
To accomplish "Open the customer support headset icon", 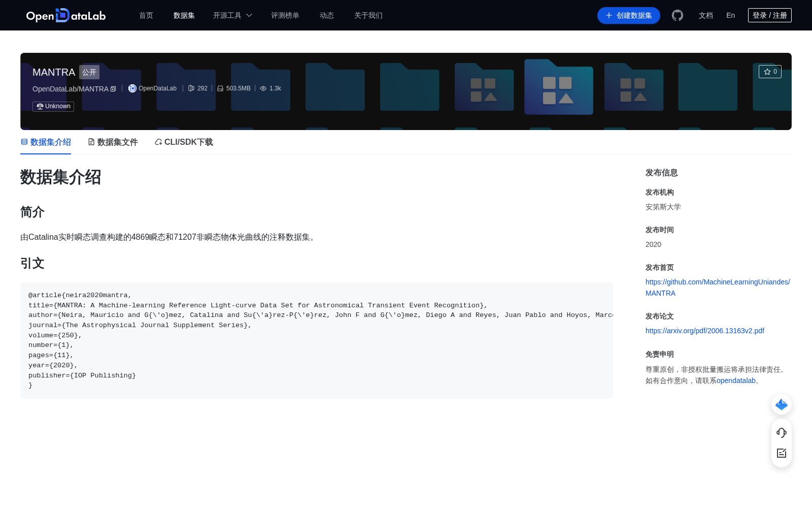I will 782,432.
